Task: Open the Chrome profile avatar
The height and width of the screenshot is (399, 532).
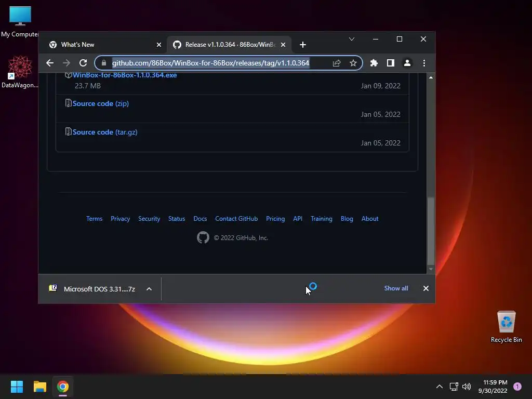Action: click(x=407, y=63)
